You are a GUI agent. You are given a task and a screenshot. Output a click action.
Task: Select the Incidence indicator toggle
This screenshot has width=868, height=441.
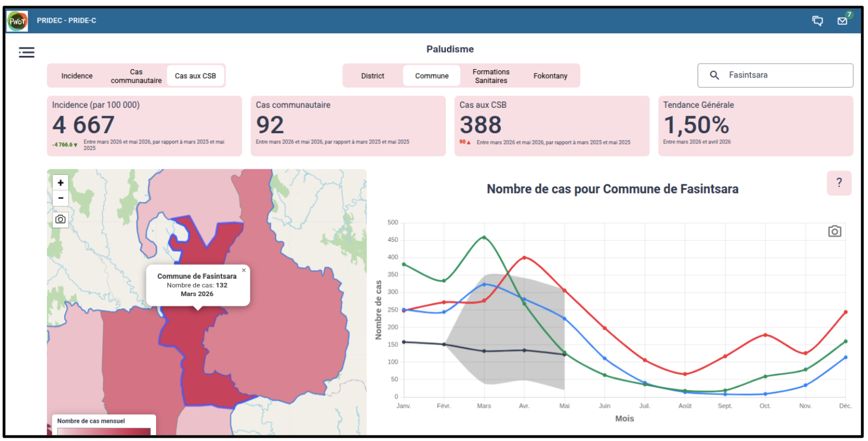point(77,76)
